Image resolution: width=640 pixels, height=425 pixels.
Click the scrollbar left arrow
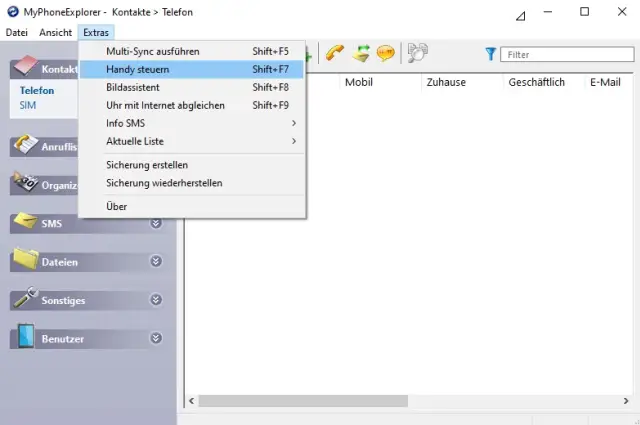point(191,401)
